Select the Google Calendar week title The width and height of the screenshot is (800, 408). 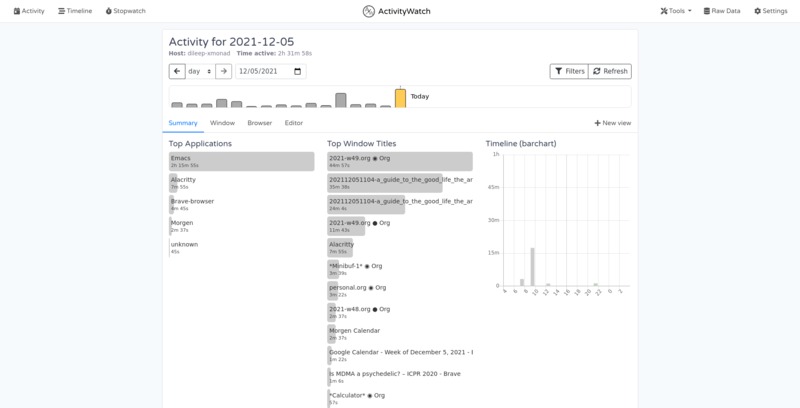tap(400, 355)
